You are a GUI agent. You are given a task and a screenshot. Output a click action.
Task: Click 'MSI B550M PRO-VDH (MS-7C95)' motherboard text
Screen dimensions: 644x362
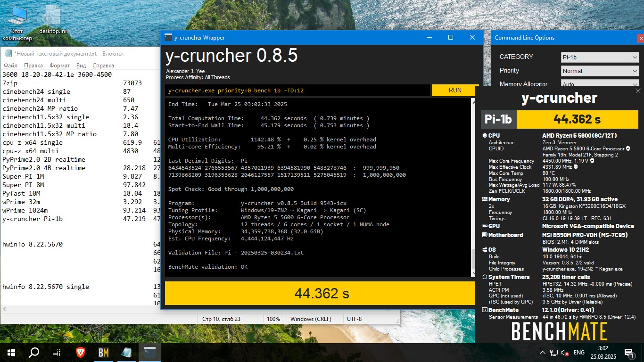click(586, 235)
